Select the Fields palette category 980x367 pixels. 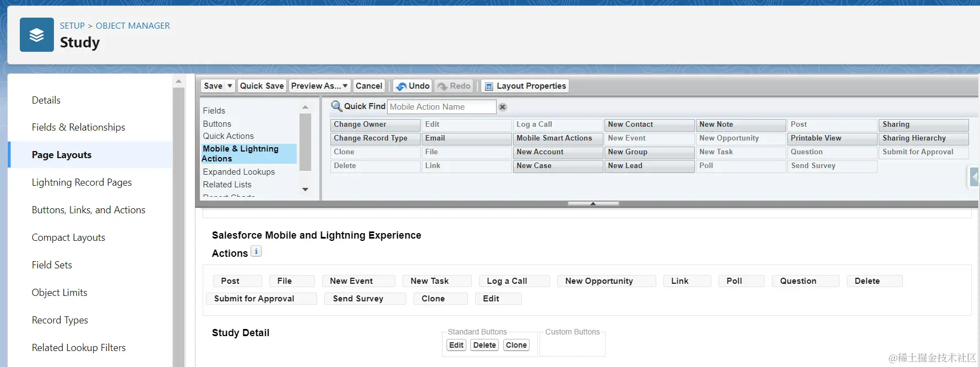(214, 111)
